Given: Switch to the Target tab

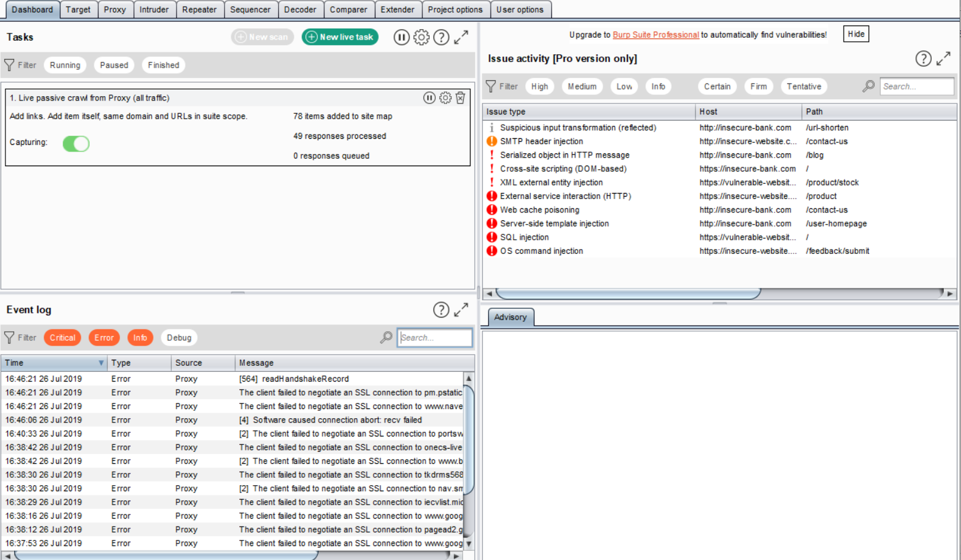Looking at the screenshot, I should [78, 10].
